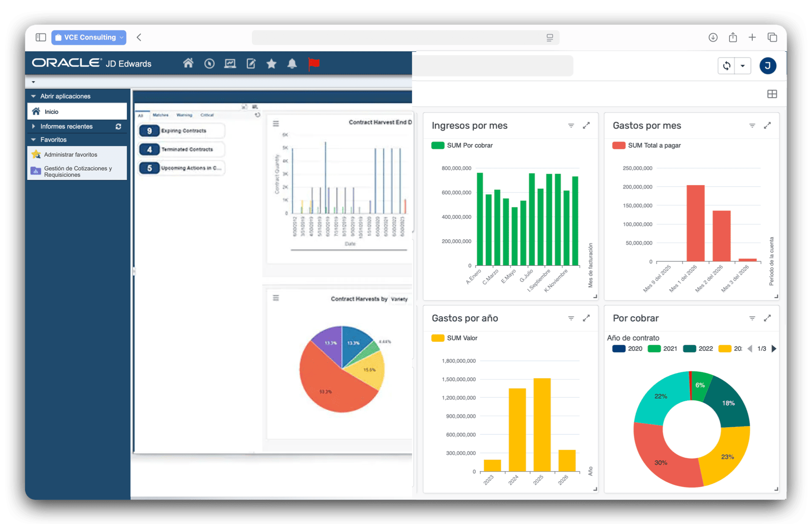This screenshot has height=524, width=812.
Task: Click the notifications bell icon
Action: [x=292, y=64]
